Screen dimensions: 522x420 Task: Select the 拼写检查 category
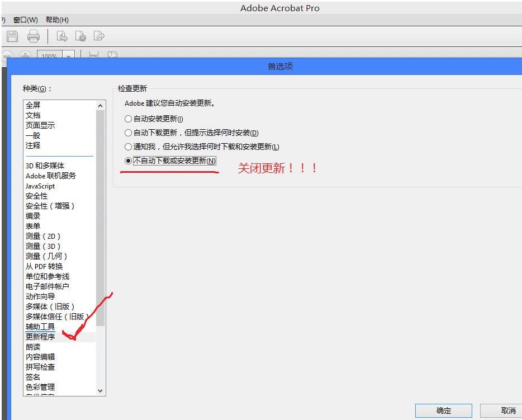tap(40, 367)
